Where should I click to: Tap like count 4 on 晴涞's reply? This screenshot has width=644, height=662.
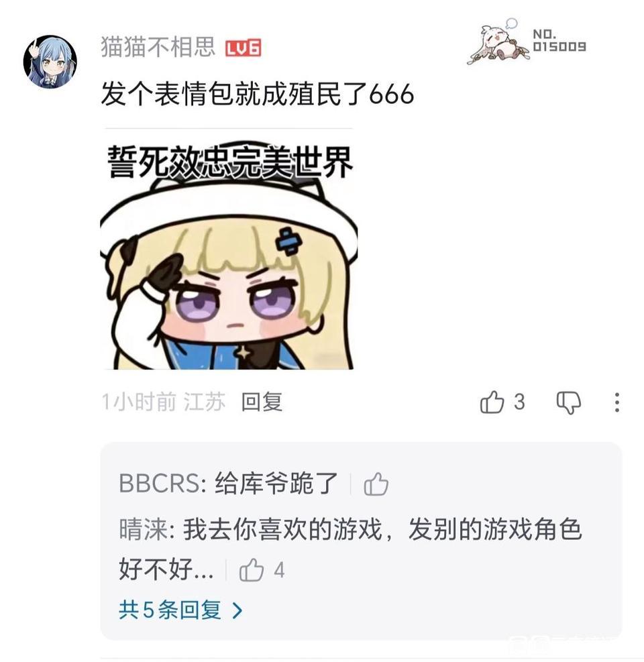pyautogui.click(x=278, y=570)
